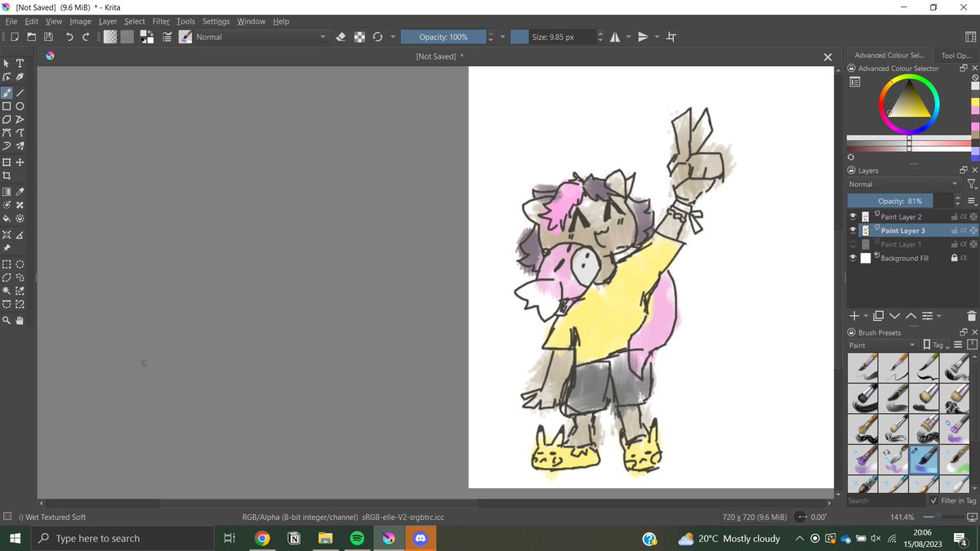Image resolution: width=980 pixels, height=551 pixels.
Task: Click the brush presets Search field
Action: click(885, 500)
